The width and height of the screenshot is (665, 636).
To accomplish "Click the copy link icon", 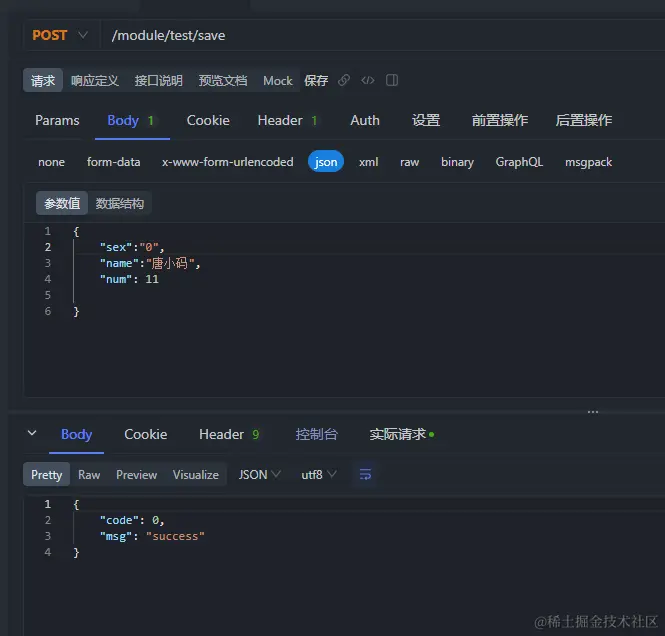I will (344, 80).
